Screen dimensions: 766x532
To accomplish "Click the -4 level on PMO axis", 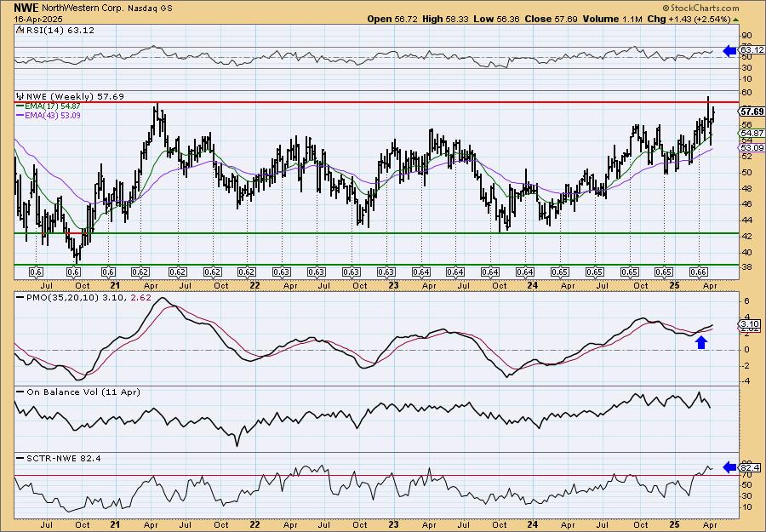I will 745,381.
